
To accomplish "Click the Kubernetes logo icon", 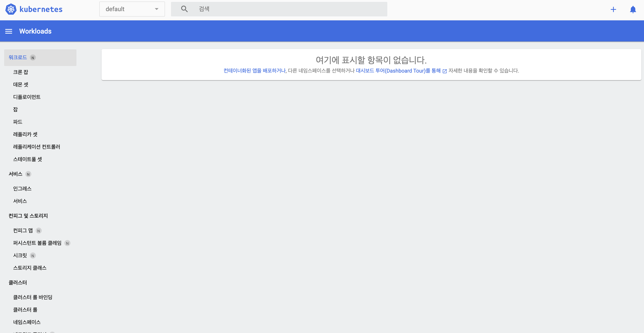I will (x=11, y=9).
